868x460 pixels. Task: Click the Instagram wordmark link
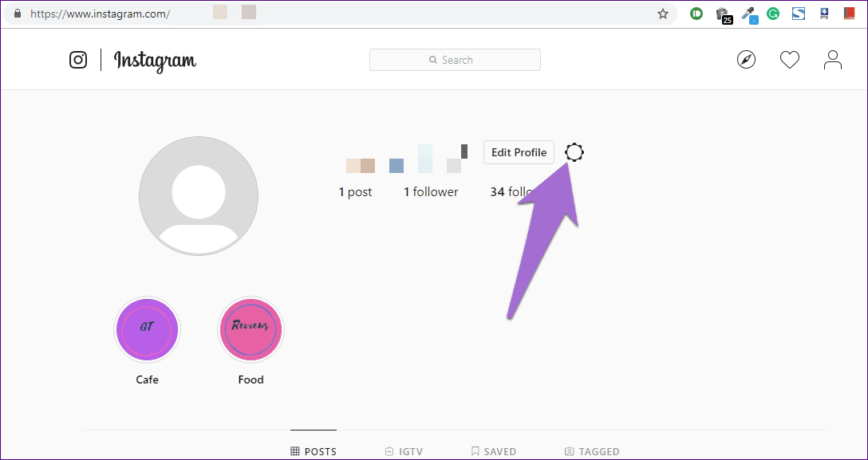pyautogui.click(x=155, y=61)
